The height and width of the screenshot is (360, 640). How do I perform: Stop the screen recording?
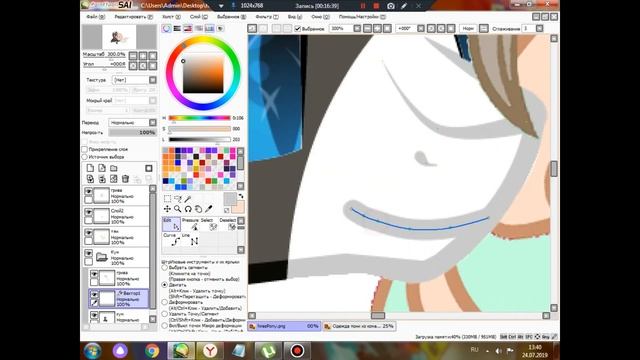[376, 6]
